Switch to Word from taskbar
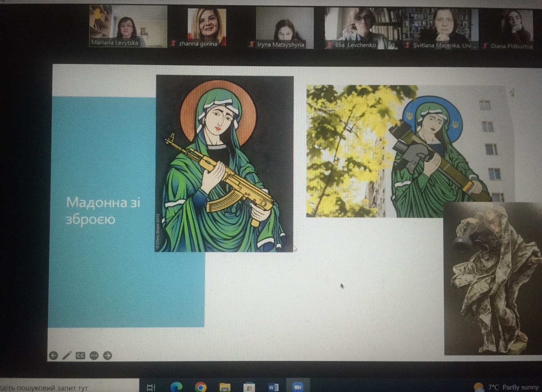The width and height of the screenshot is (542, 392). tap(273, 387)
